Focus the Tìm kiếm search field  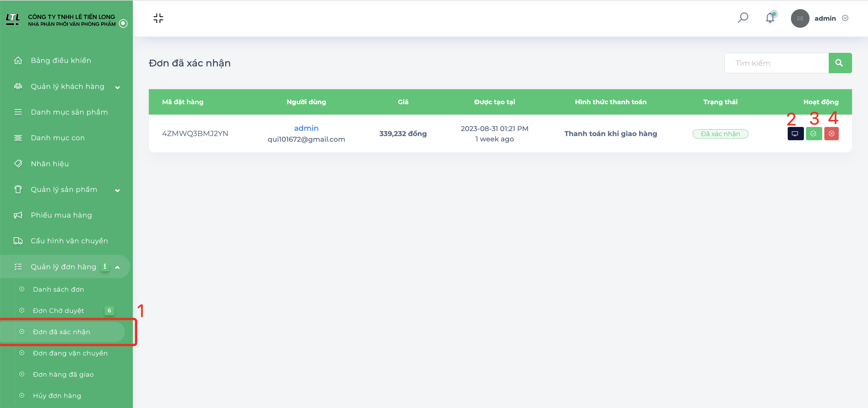coord(776,63)
